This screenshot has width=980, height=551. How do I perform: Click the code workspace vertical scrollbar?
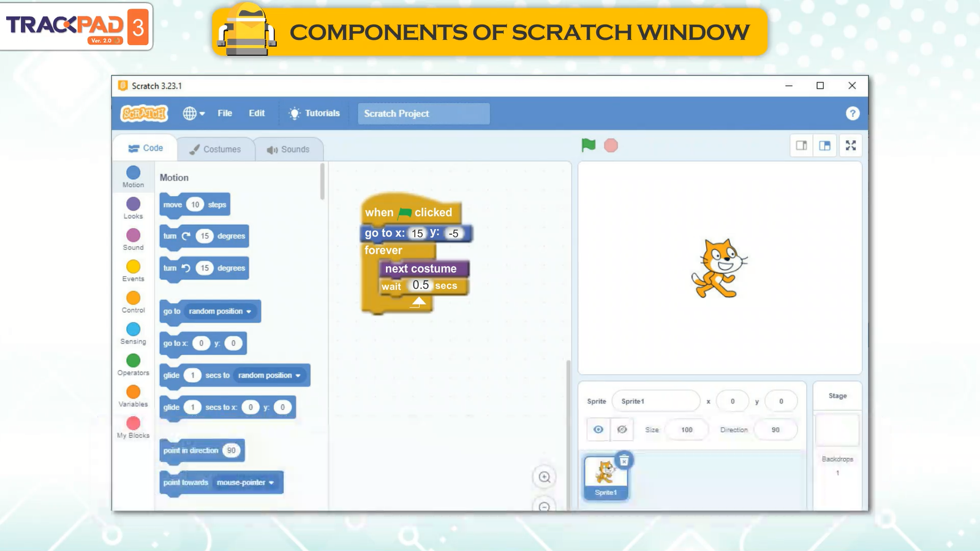point(568,435)
